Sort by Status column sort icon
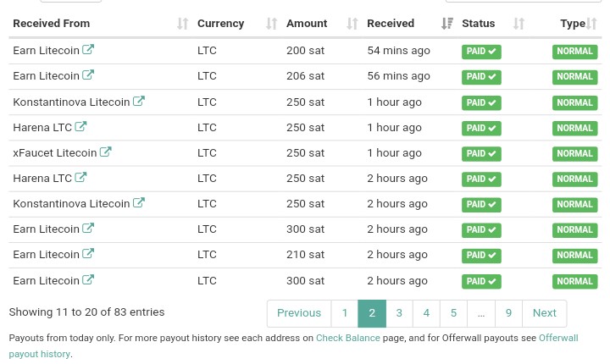Viewport: 610px width, 364px height. click(x=518, y=24)
